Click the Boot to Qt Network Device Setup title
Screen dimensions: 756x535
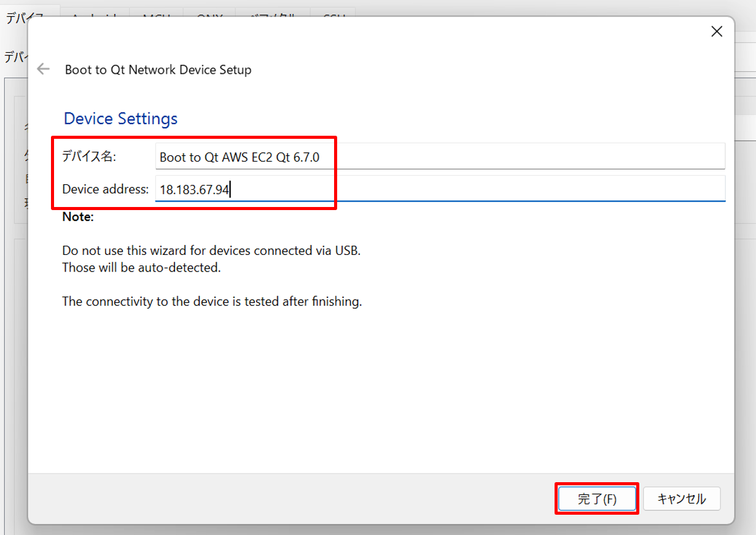tap(158, 70)
